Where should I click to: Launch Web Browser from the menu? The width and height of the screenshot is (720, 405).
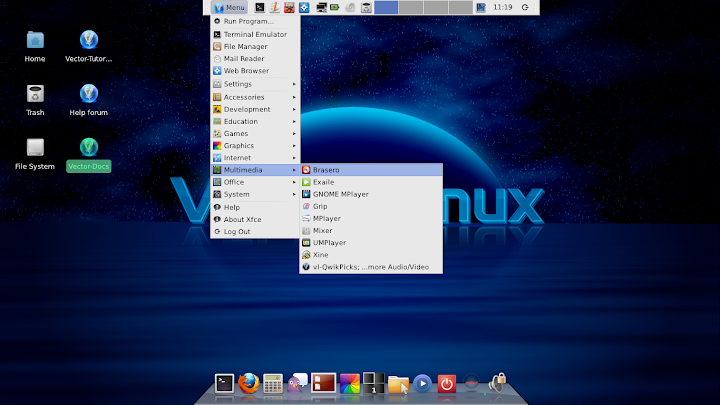pyautogui.click(x=255, y=71)
